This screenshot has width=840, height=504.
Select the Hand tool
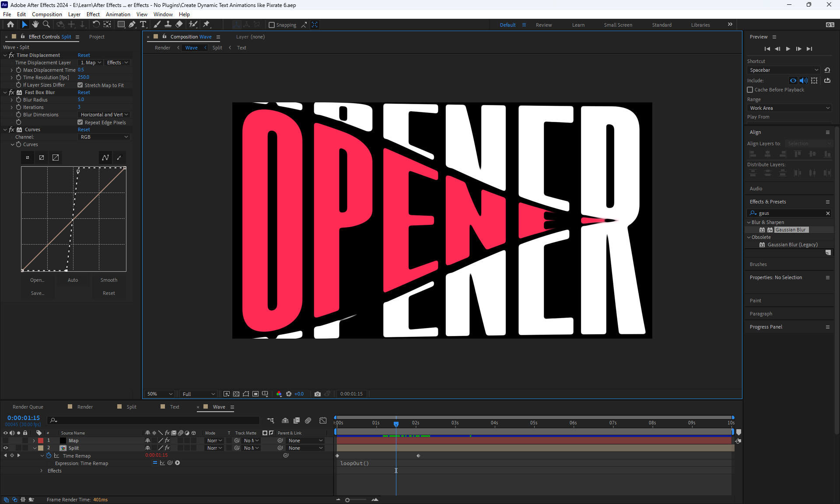(x=35, y=24)
